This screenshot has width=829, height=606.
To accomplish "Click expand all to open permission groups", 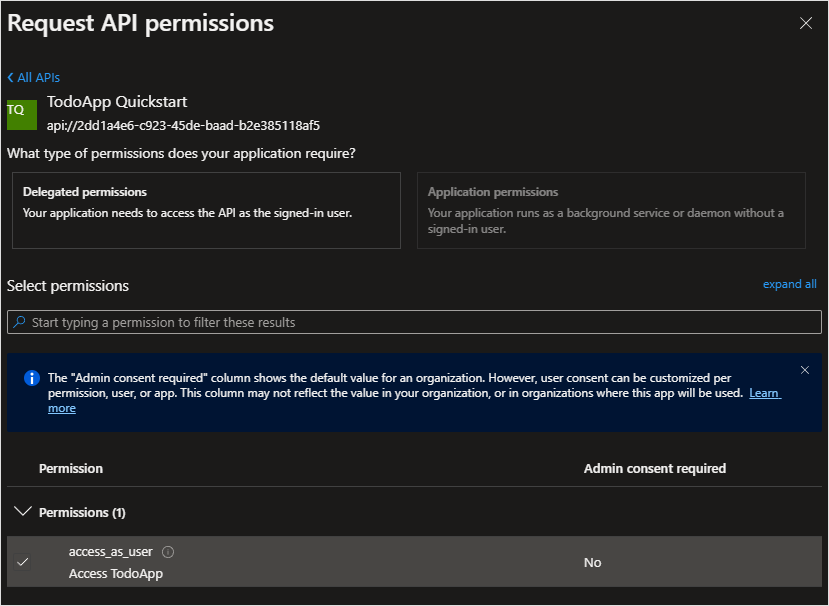I will tap(789, 284).
